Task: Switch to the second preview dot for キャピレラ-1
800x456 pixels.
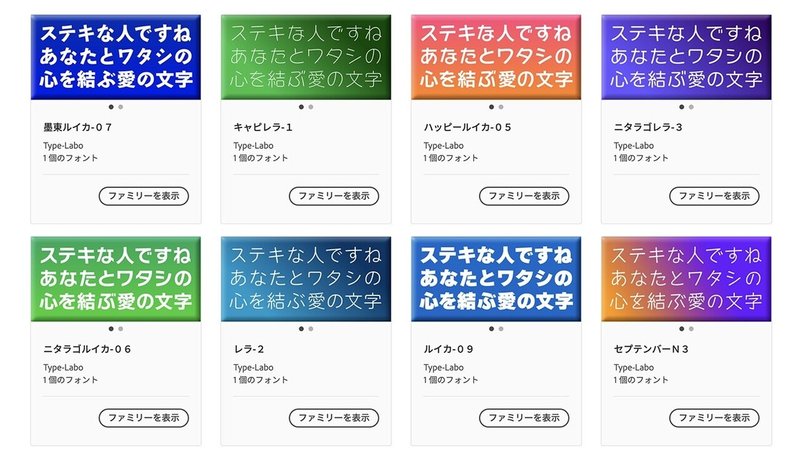Action: pyautogui.click(x=311, y=107)
